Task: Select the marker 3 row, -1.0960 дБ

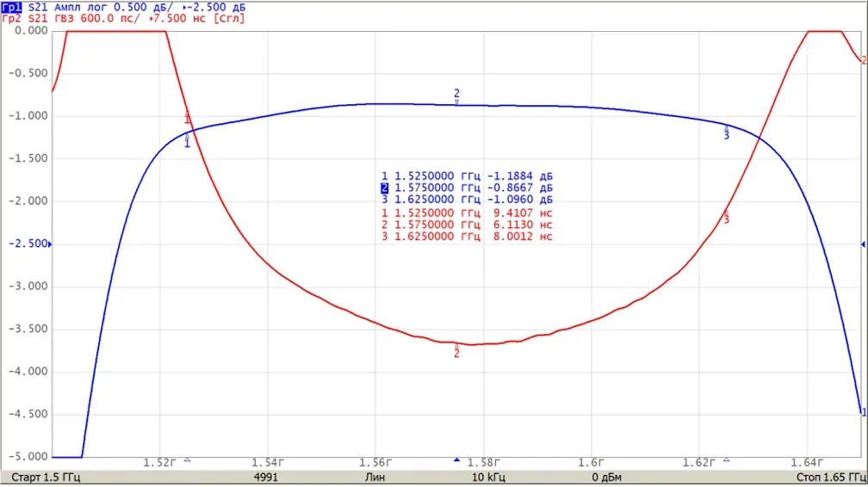Action: click(x=467, y=200)
